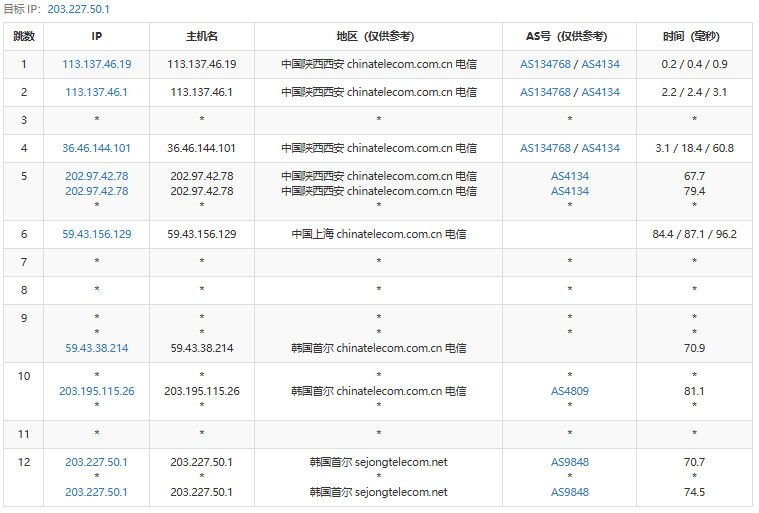Click hop 10's 韩国首尔 chinatelecom.com.cn 电信 region text
Image resolution: width=759 pixels, height=513 pixels.
click(379, 391)
